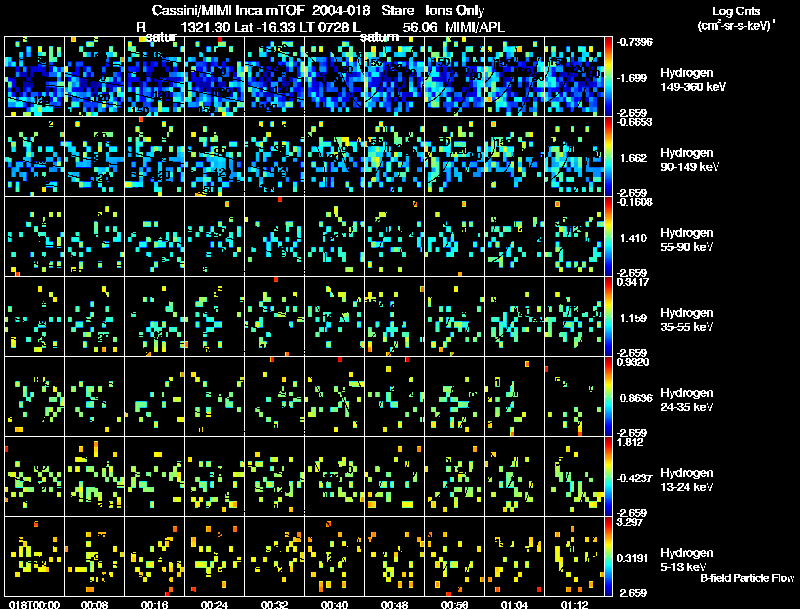The width and height of the screenshot is (800, 609).
Task: Click the 13-24 keV panel at 00:48
Action: (394, 477)
